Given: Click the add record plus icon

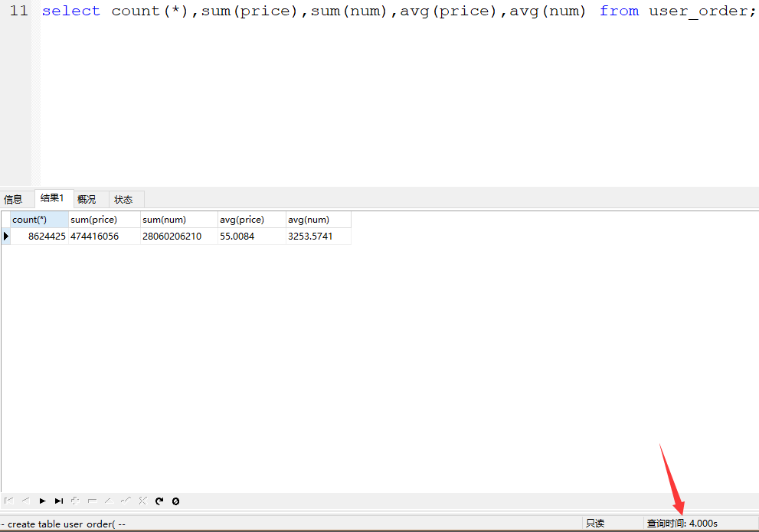Looking at the screenshot, I should click(76, 501).
